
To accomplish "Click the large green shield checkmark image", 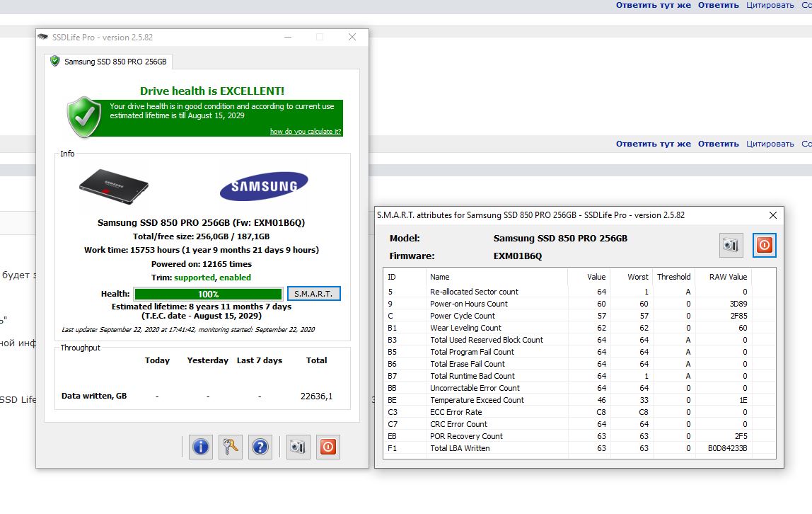I will coord(84,117).
